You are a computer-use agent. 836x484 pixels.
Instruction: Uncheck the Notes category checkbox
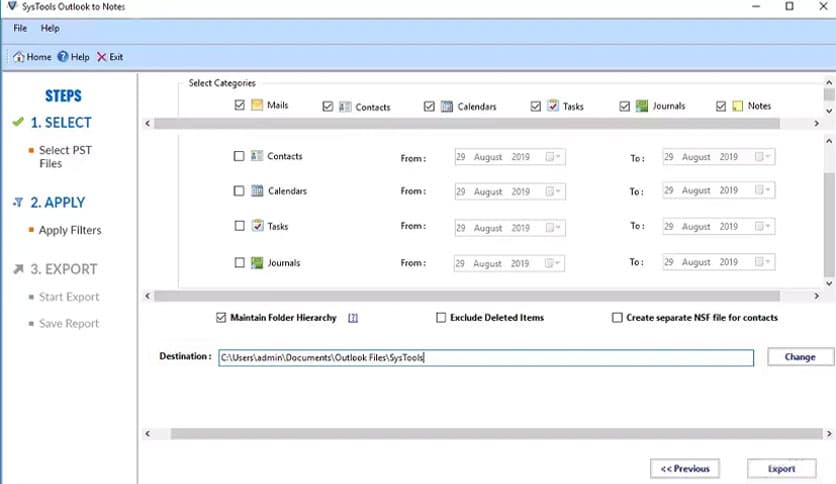pyautogui.click(x=721, y=107)
